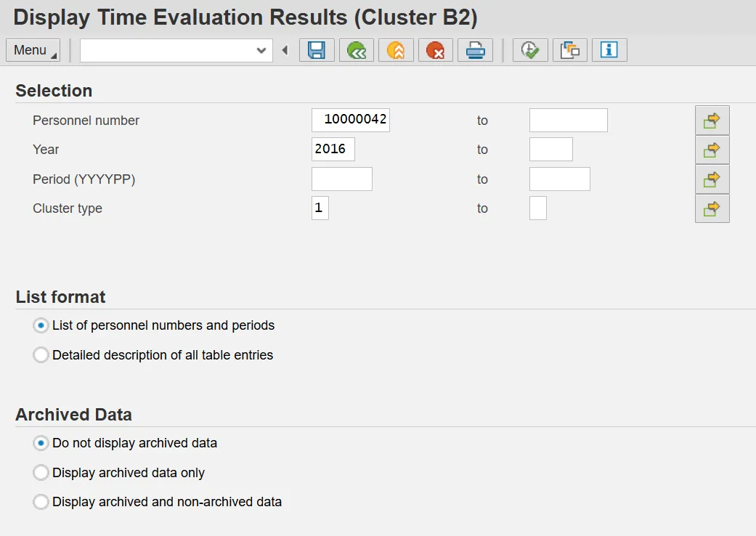The height and width of the screenshot is (536, 756).
Task: Click the Period (YYYYPP) from field
Action: 341,179
